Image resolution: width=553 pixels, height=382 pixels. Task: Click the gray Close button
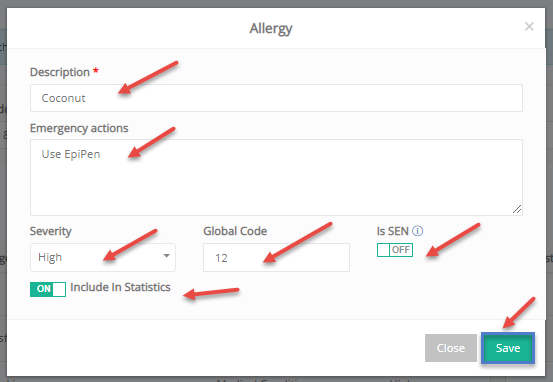coord(451,348)
